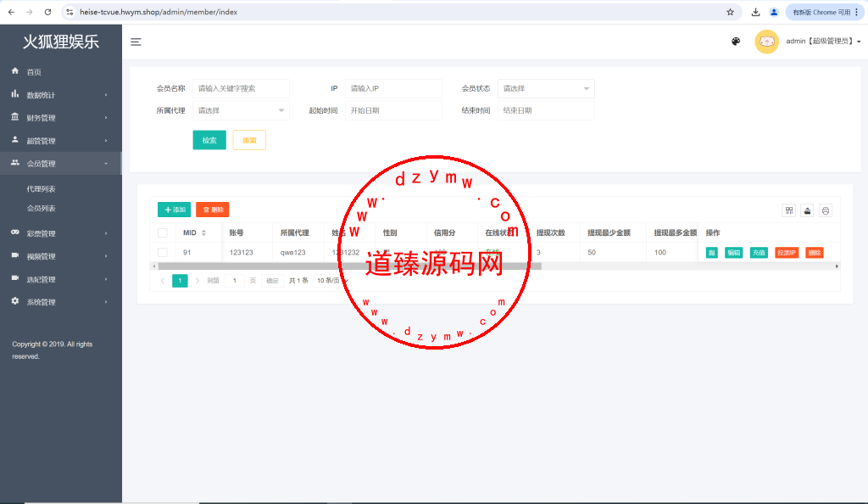Click the 财务管理 bank icon

(x=15, y=117)
